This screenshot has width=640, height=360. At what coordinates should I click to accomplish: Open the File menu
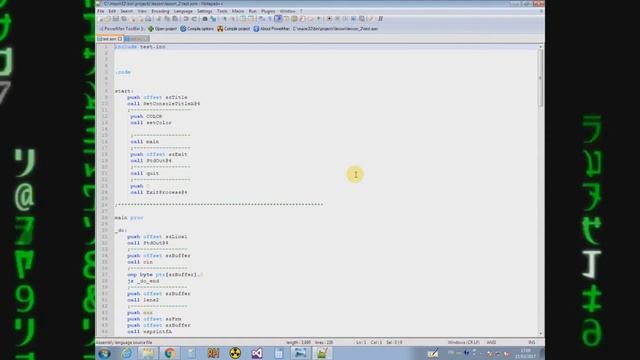(100, 11)
